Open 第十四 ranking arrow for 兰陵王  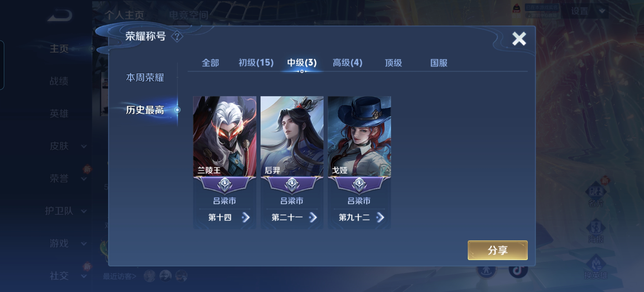click(246, 218)
